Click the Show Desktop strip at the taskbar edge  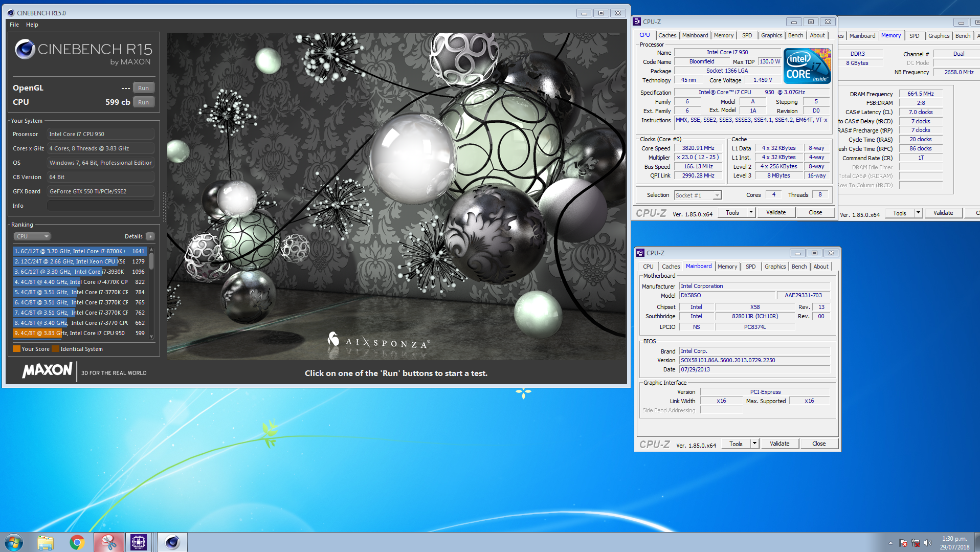976,542
